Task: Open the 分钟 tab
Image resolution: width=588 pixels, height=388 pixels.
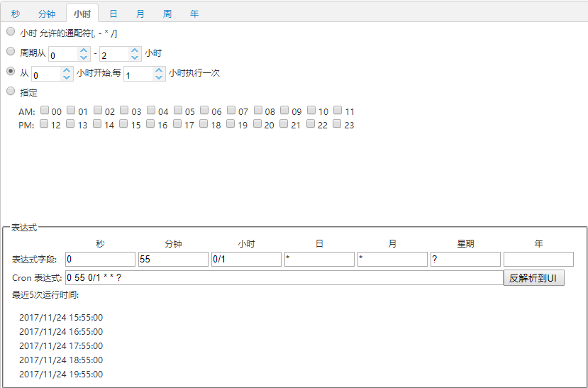Action: tap(47, 14)
